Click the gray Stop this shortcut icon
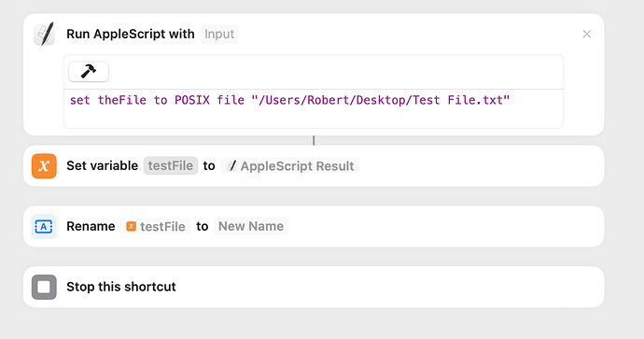 tap(44, 287)
